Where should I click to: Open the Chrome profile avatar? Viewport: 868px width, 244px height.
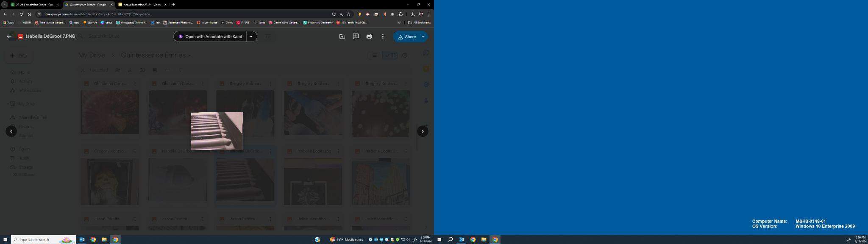pyautogui.click(x=421, y=14)
